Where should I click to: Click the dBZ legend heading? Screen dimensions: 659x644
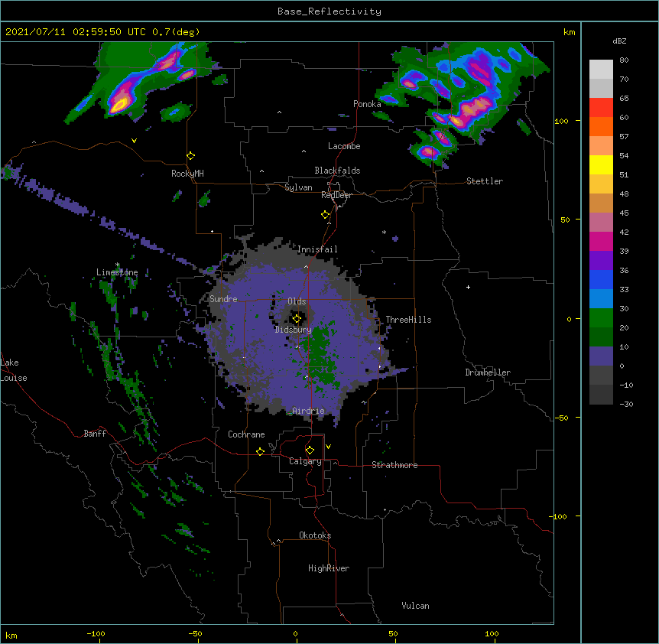tap(619, 41)
